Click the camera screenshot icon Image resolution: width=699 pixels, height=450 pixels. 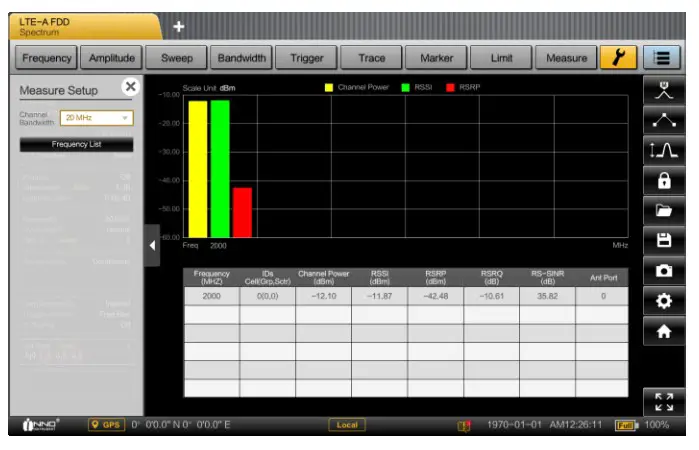(x=664, y=271)
